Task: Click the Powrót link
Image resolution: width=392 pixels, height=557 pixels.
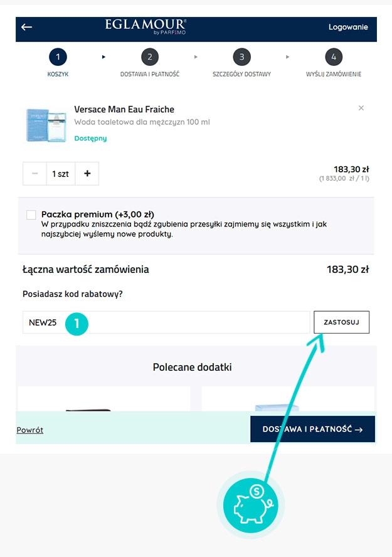Action: click(x=30, y=430)
